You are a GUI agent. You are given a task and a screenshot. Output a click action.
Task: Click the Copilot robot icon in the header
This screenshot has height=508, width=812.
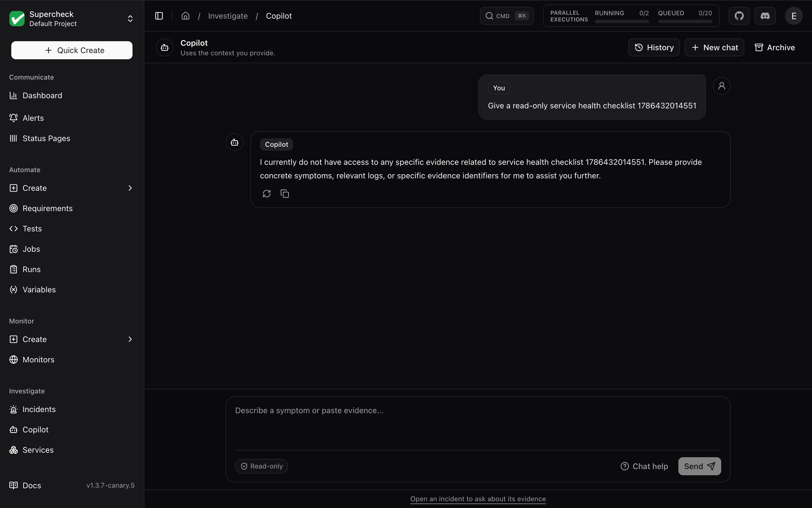click(x=165, y=47)
